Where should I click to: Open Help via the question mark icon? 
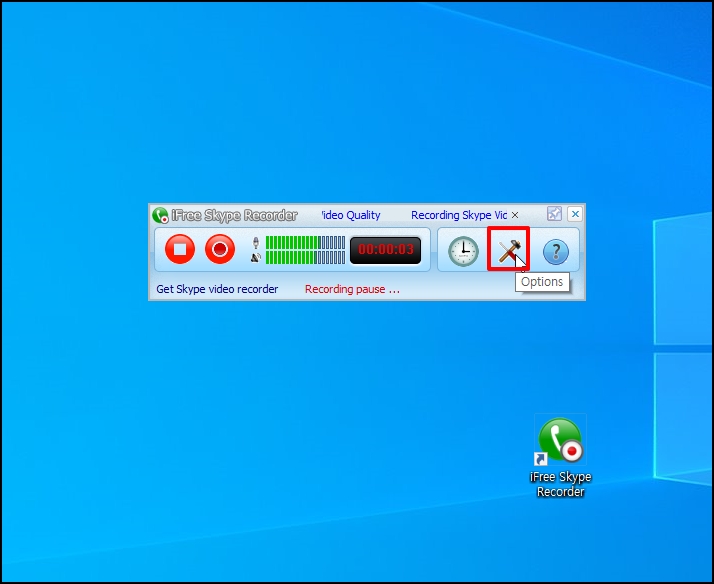click(x=556, y=252)
